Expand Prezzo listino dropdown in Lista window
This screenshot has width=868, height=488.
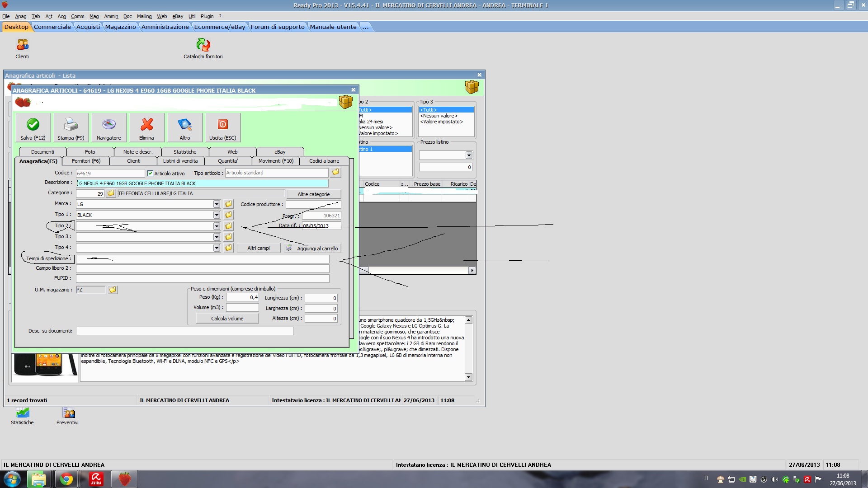tap(469, 155)
